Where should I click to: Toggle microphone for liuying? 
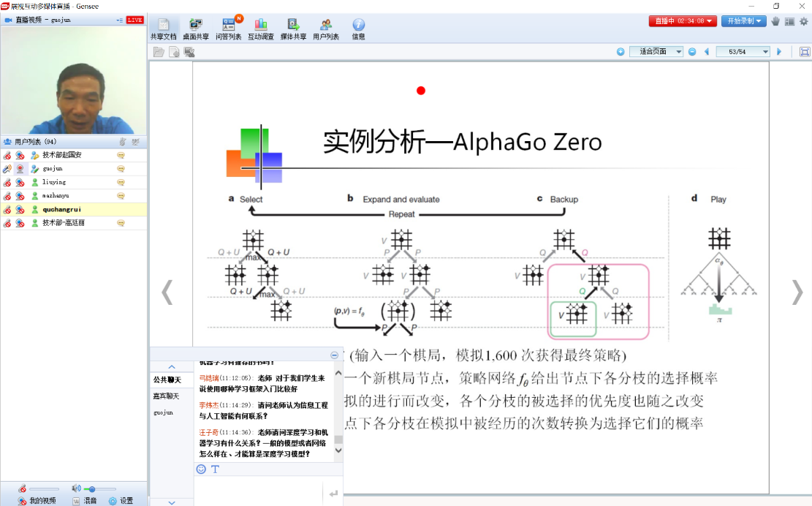(x=7, y=182)
